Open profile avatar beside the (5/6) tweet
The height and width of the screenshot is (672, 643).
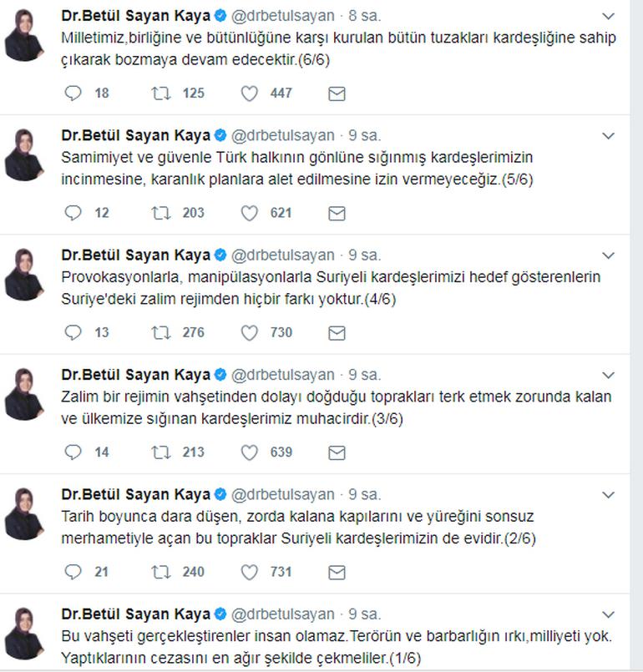click(24, 154)
